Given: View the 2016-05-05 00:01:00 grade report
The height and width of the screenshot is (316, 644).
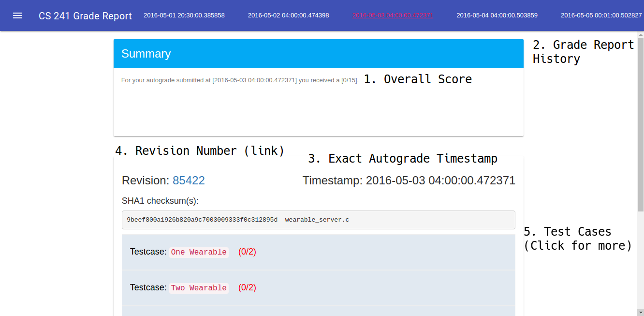Looking at the screenshot, I should pyautogui.click(x=601, y=15).
